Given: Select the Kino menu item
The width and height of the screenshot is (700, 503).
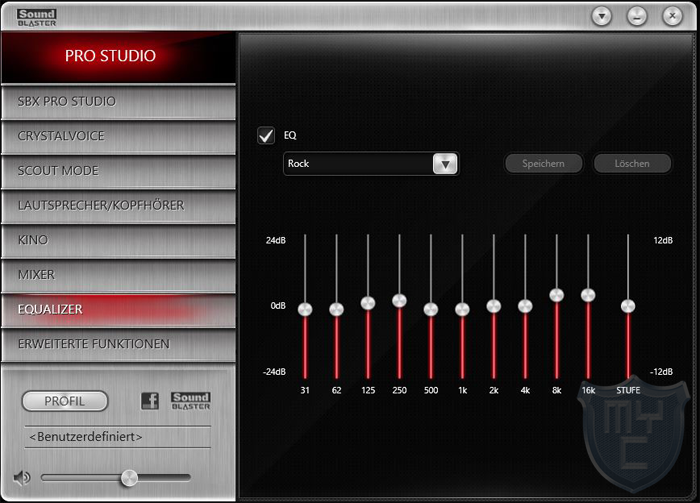Looking at the screenshot, I should point(118,240).
